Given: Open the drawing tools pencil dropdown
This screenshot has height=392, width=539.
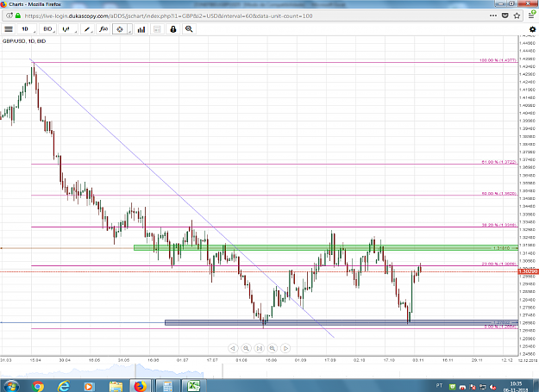Looking at the screenshot, I should point(88,29).
